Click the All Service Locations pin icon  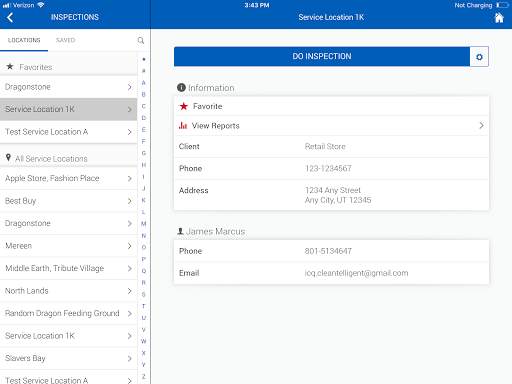(x=8, y=157)
